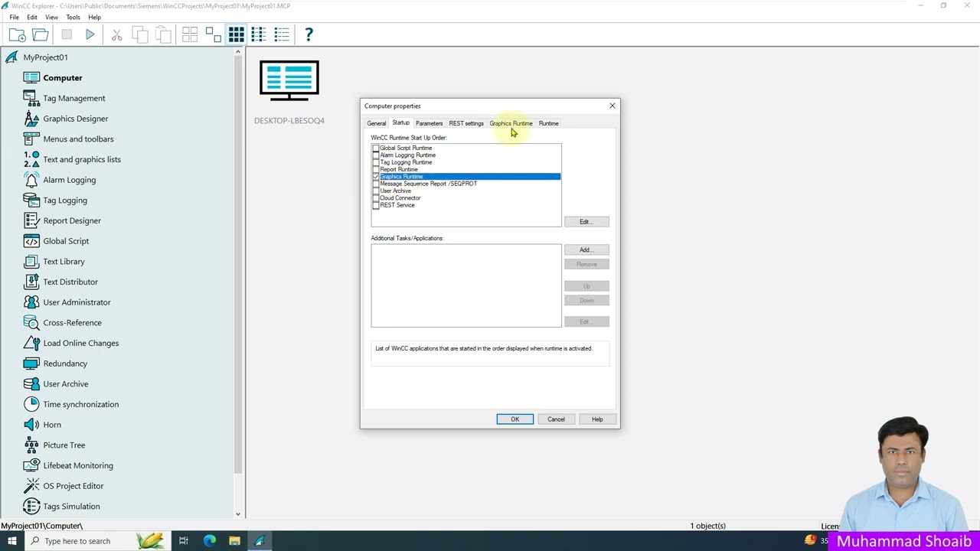Open the User Administrator entry
The image size is (980, 551).
coord(77,302)
